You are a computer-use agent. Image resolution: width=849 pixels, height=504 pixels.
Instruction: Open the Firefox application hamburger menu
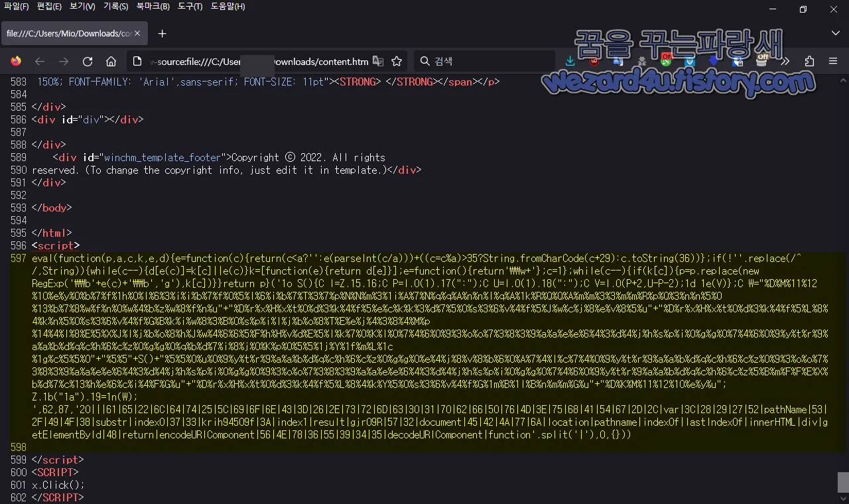coord(833,61)
